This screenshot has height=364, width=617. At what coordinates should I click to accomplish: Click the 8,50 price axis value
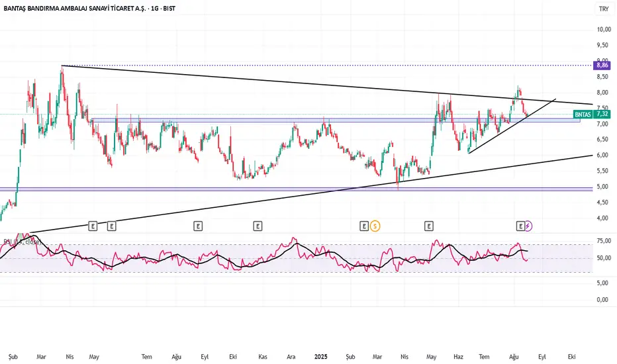604,77
